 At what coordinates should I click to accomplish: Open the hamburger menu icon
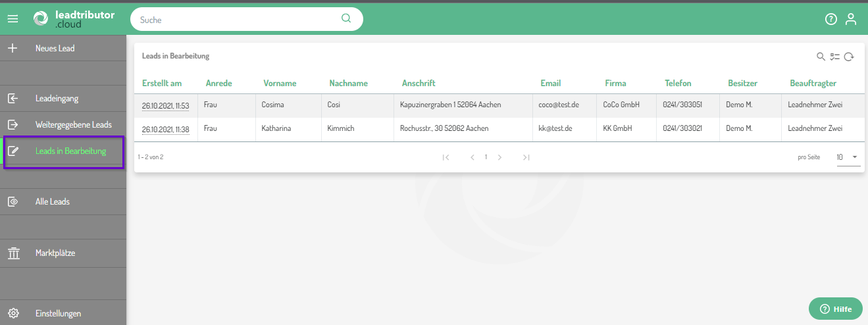13,19
